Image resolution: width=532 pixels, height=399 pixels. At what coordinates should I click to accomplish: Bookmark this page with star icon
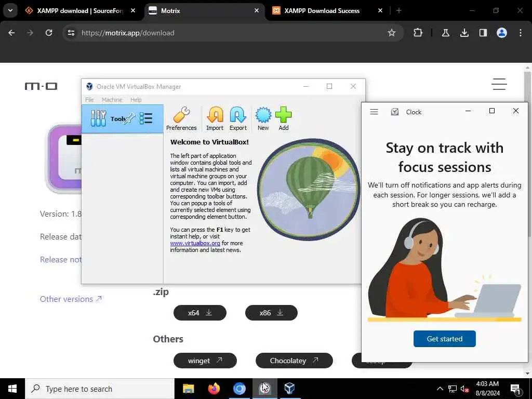click(392, 33)
